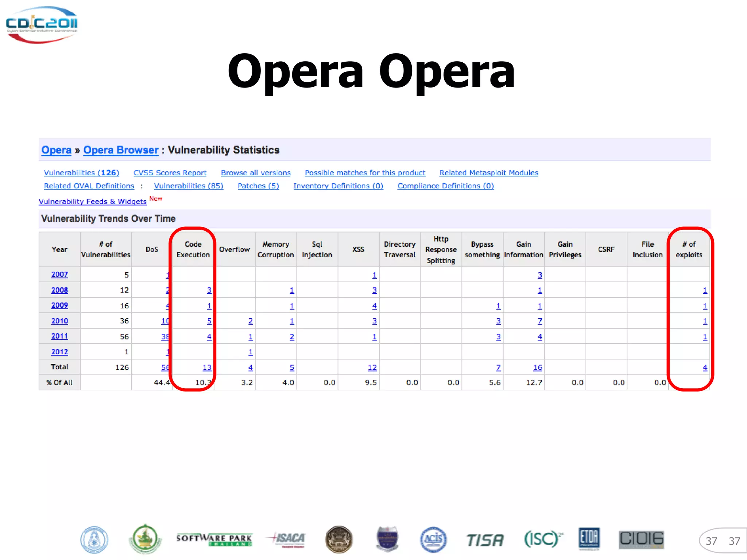Open the Opera vendor link

pyautogui.click(x=56, y=150)
